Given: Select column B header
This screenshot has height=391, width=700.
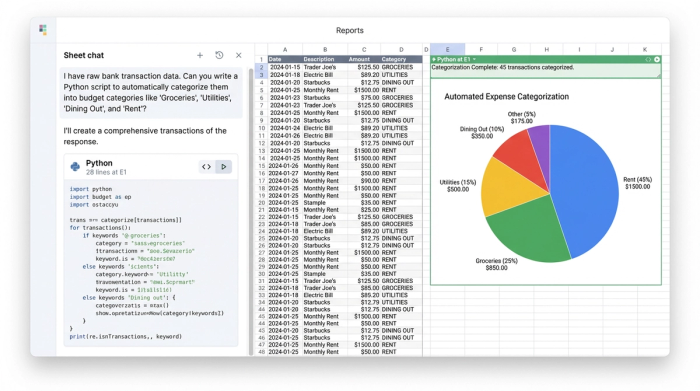Looking at the screenshot, I should [325, 50].
